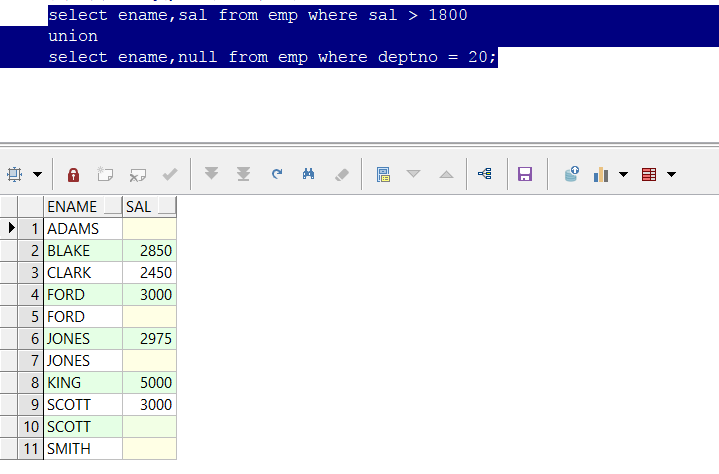Click the word 'union' in SQL editor
Viewport: 719px width, 474px height.
point(73,36)
